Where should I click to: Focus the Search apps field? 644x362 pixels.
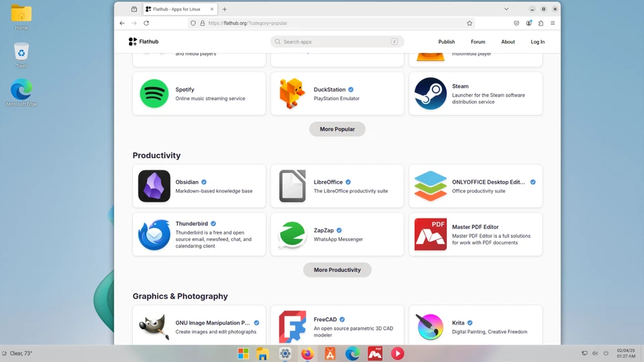click(337, 42)
